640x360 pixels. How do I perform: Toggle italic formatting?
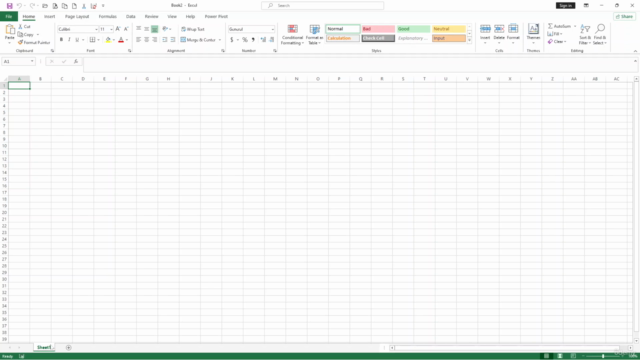pos(69,40)
